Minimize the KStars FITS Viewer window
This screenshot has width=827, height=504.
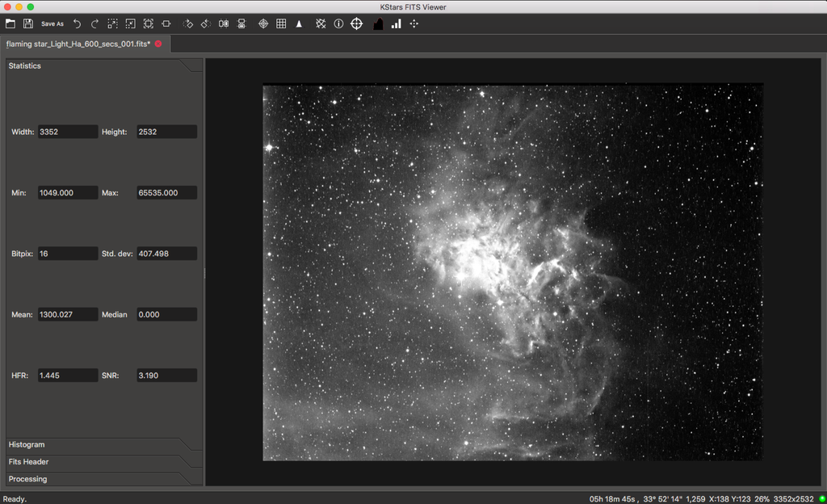[19, 6]
